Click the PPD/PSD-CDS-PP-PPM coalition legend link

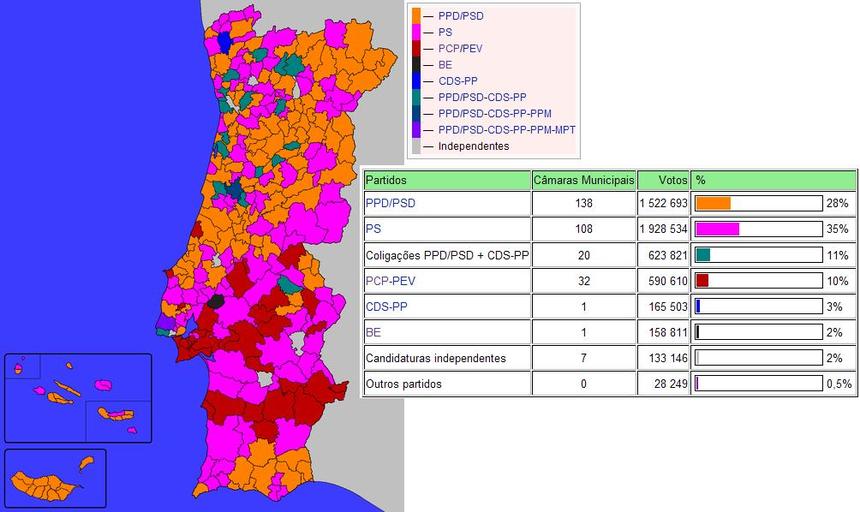494,114
